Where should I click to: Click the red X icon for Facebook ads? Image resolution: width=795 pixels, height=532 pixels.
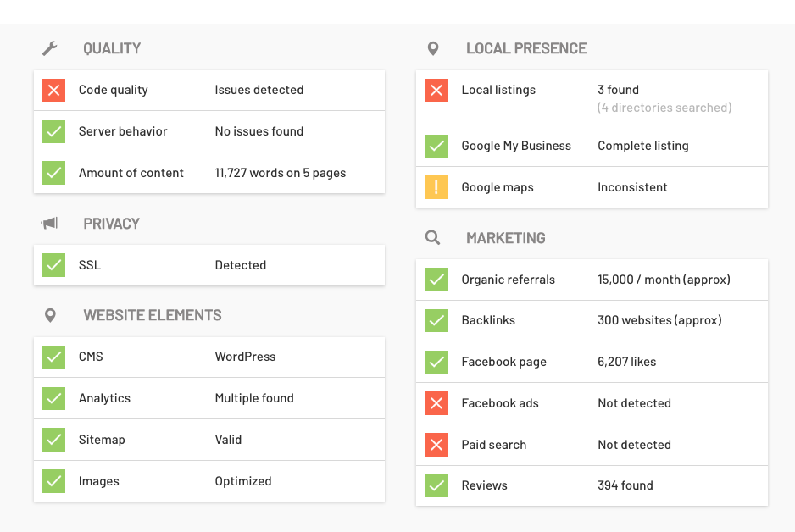[436, 403]
